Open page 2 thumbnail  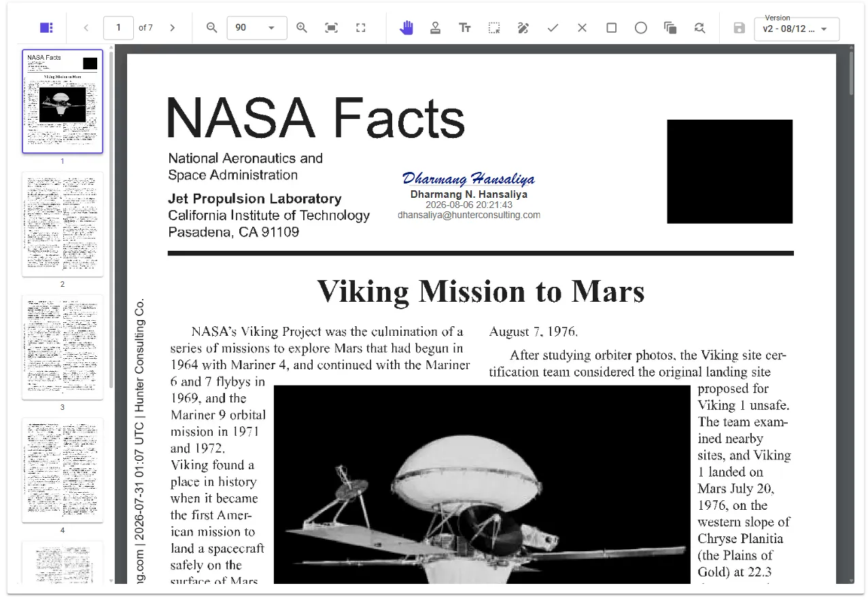(x=63, y=224)
